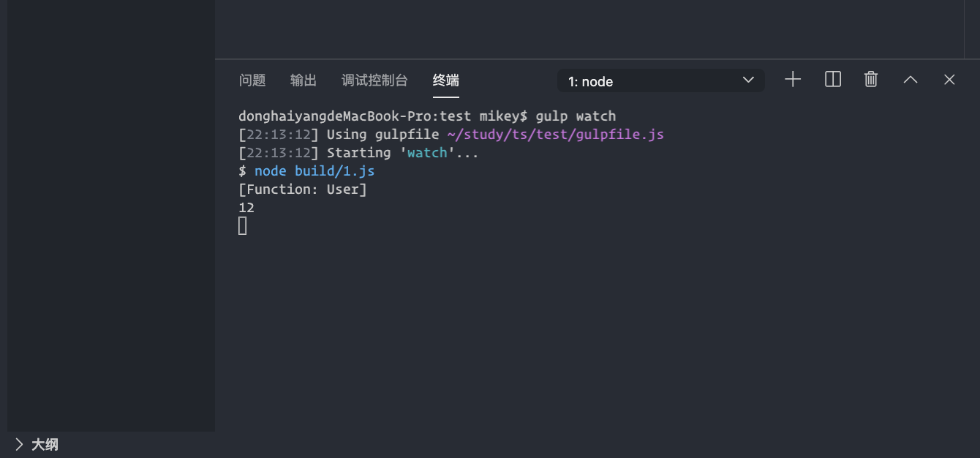Select the 终端 tab
Image resolution: width=980 pixels, height=458 pixels.
tap(446, 80)
